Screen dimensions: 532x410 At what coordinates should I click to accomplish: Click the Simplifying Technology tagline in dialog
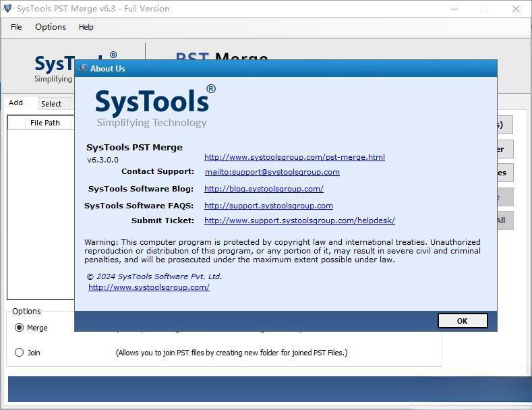click(x=152, y=123)
